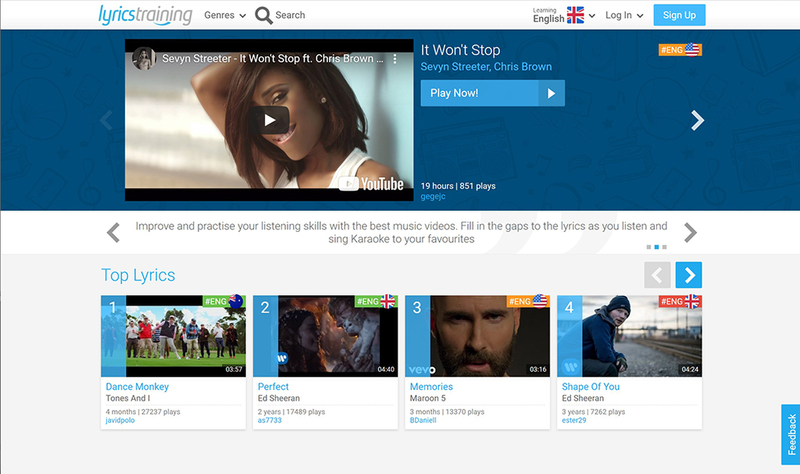Open the lyricstraining home logo
The width and height of the screenshot is (800, 474).
(x=145, y=15)
